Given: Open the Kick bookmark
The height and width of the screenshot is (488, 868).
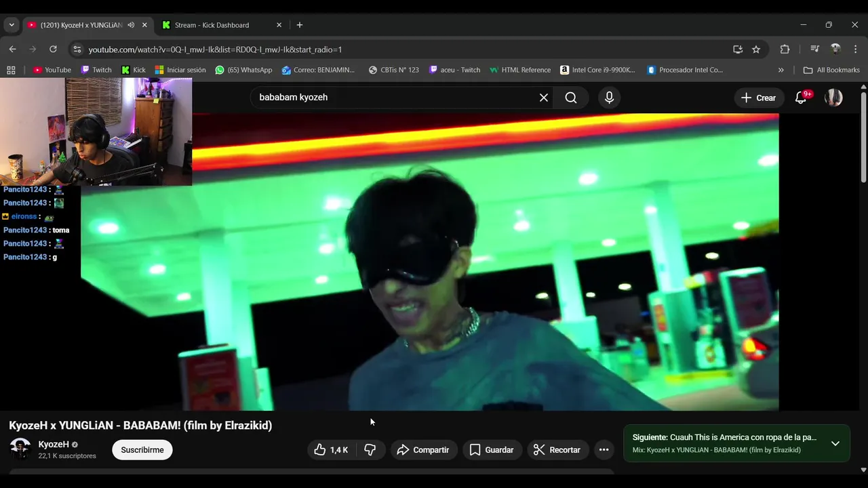Looking at the screenshot, I should [x=134, y=70].
